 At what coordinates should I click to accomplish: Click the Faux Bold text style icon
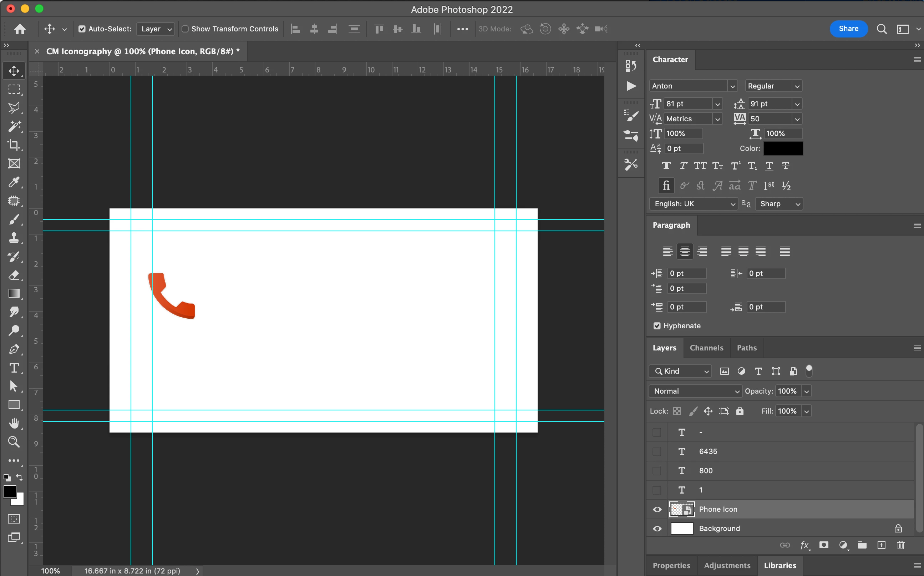(666, 166)
